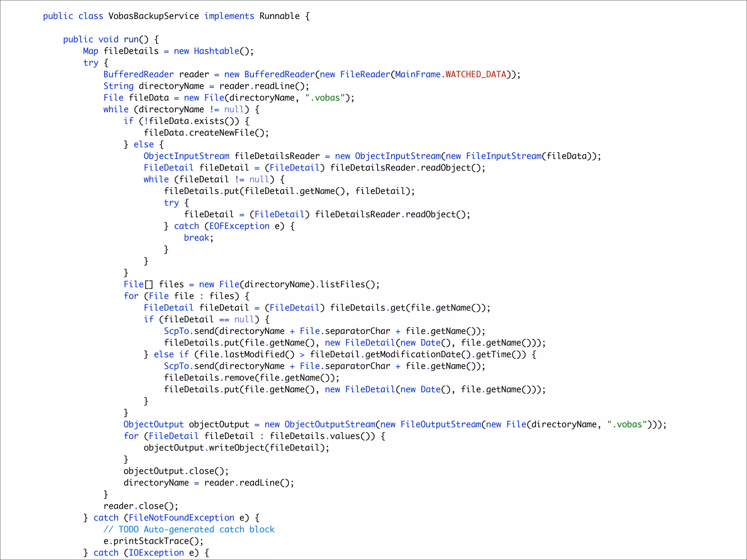Click the reader.close() statement
This screenshot has height=560, width=747.
coord(141,506)
